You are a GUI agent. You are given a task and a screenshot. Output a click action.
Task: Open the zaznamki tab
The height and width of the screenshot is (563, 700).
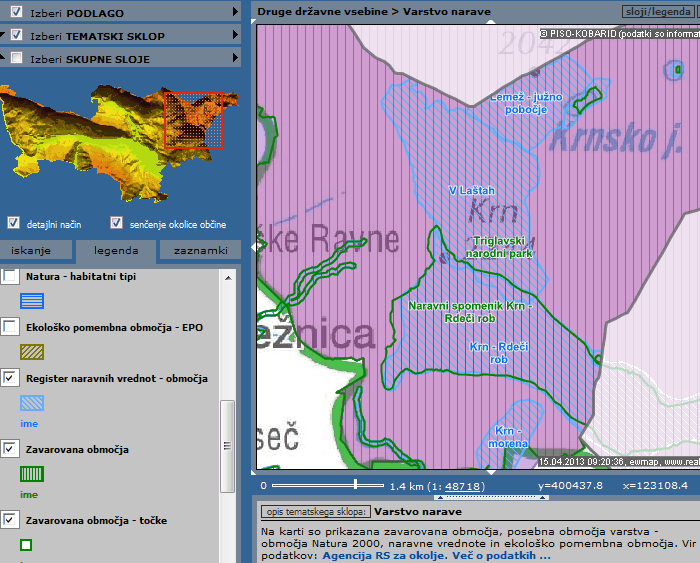(x=200, y=251)
